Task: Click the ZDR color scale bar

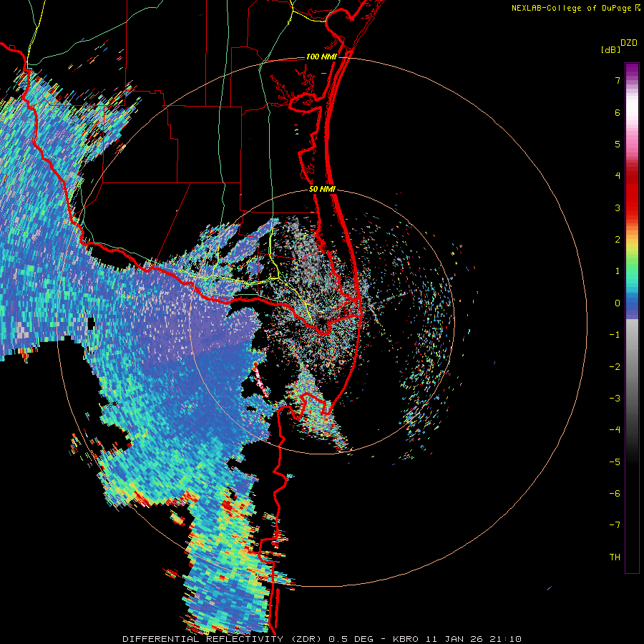Action: (632, 318)
